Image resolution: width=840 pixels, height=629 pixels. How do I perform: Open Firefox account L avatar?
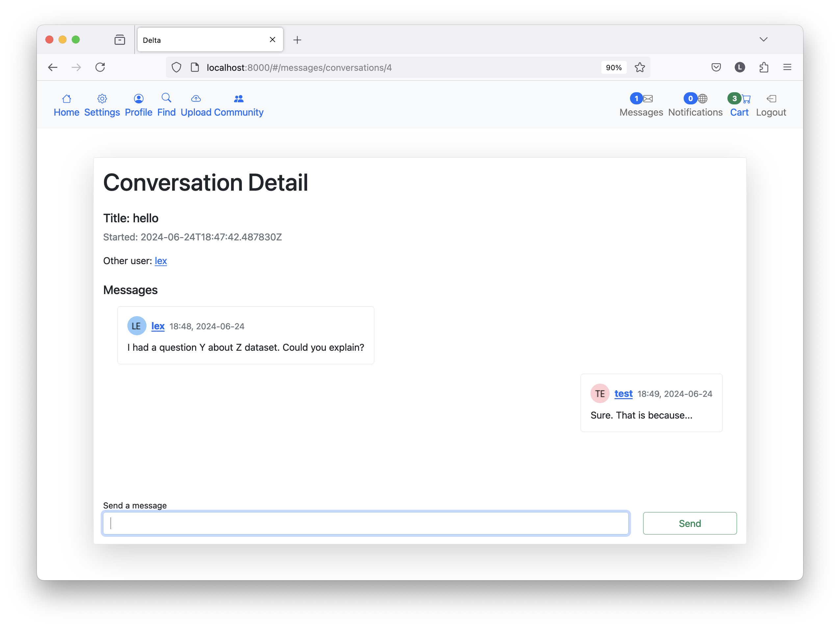click(x=740, y=67)
